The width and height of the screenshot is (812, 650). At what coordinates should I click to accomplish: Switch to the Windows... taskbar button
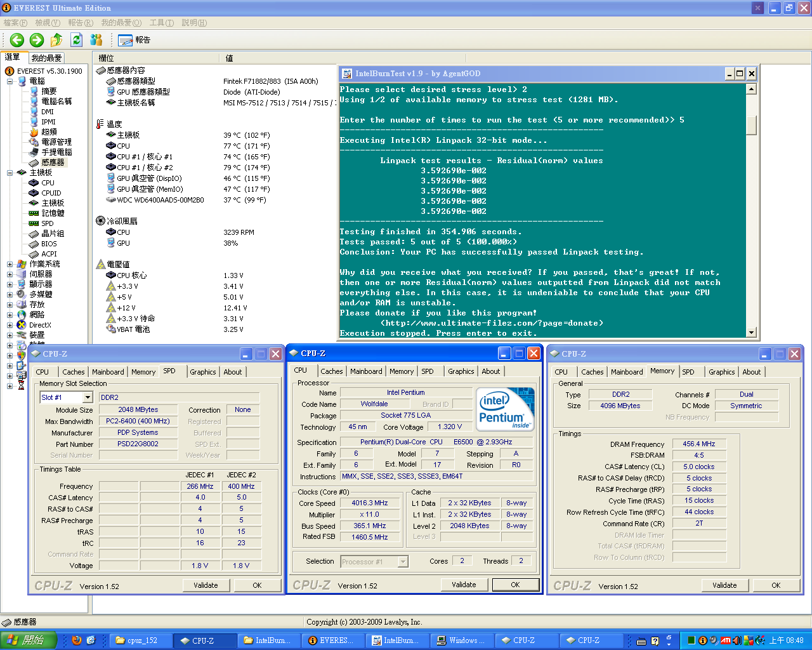463,640
